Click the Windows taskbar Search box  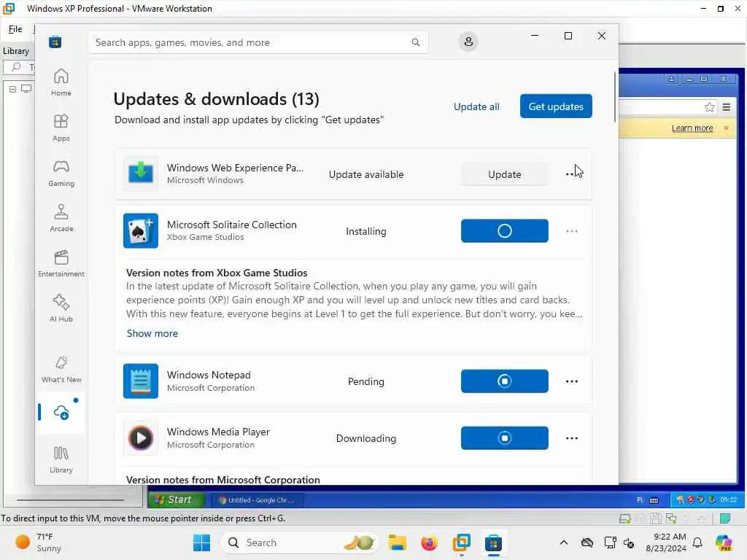click(x=300, y=542)
